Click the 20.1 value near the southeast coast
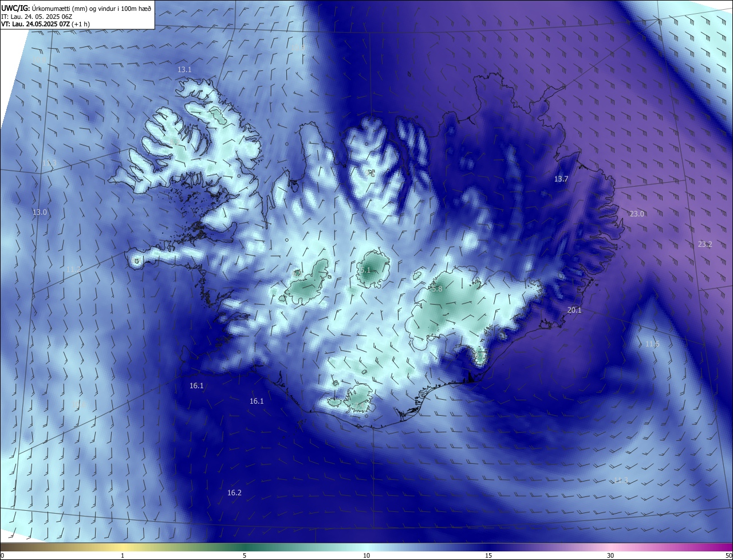733x560 pixels. point(574,310)
